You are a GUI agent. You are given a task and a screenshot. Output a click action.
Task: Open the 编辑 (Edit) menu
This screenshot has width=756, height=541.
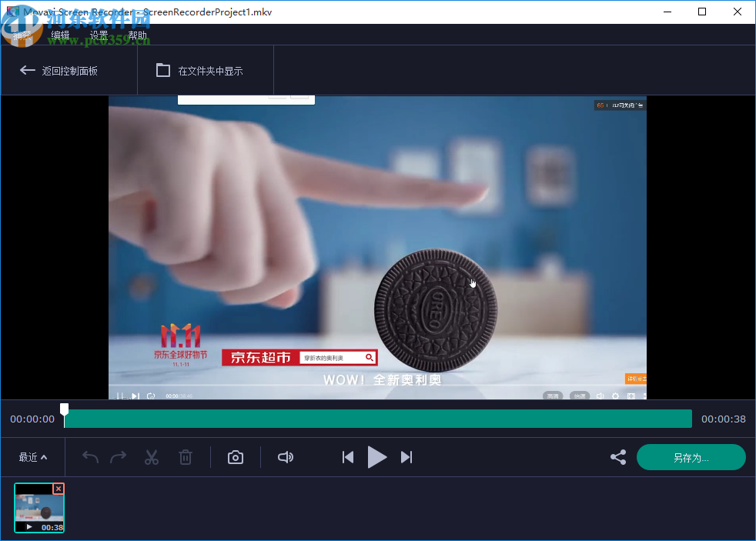59,35
